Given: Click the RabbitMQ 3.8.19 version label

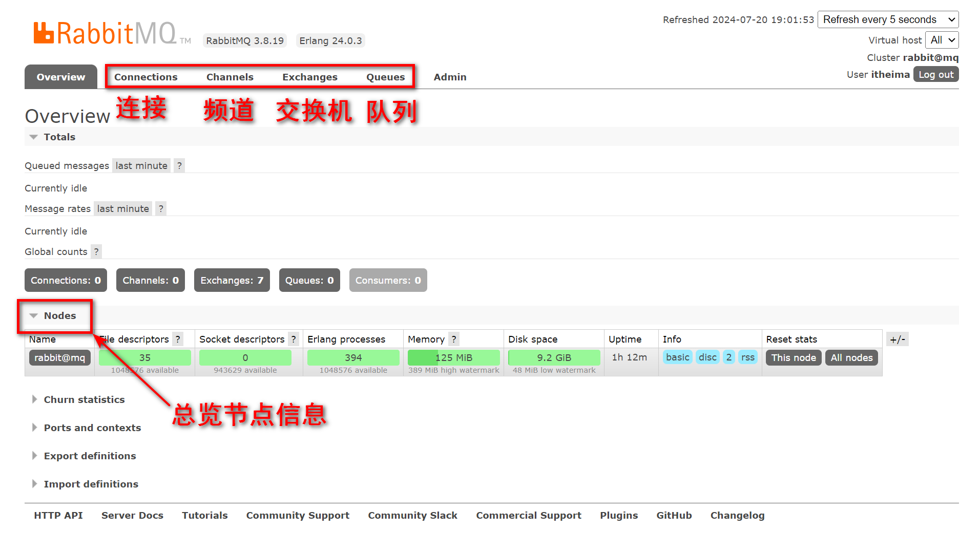Looking at the screenshot, I should pos(245,41).
